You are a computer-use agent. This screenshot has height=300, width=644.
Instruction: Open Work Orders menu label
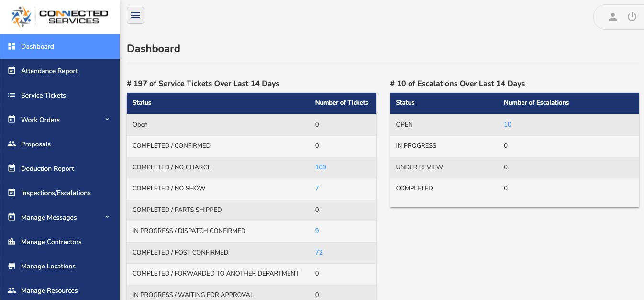40,120
